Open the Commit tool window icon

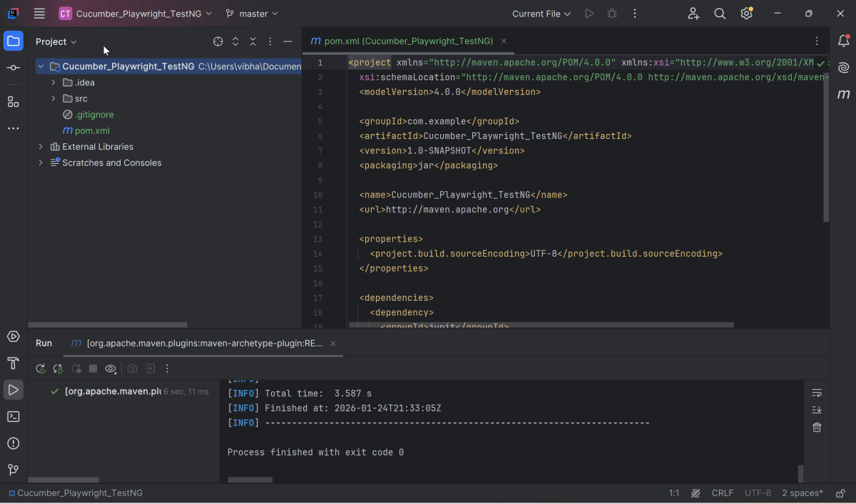(13, 68)
